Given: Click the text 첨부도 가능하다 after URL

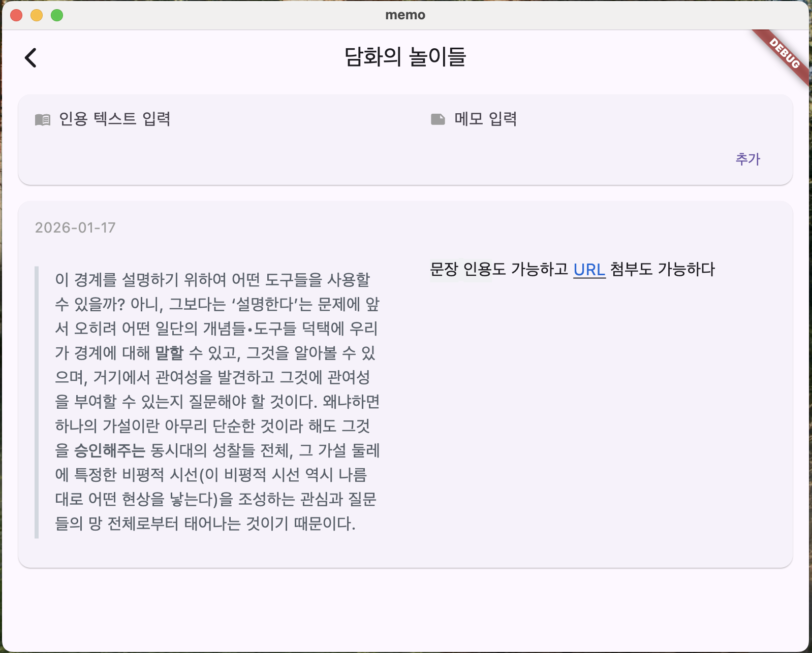Looking at the screenshot, I should tap(662, 269).
